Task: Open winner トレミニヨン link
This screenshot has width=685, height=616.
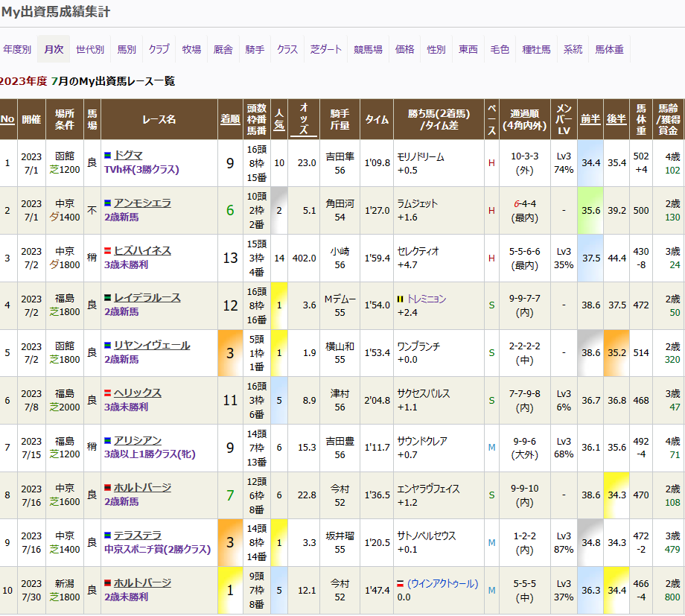Action: (427, 299)
